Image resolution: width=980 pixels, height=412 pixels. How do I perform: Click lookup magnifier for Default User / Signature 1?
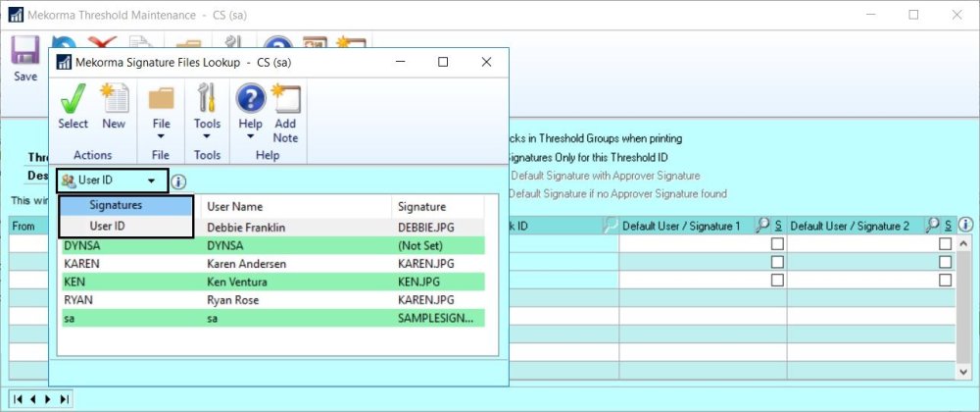[x=762, y=225]
